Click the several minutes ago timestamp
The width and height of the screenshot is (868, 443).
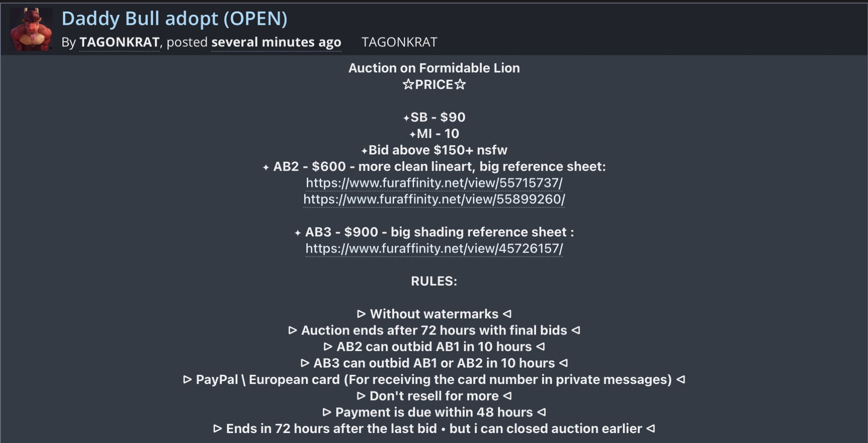276,42
